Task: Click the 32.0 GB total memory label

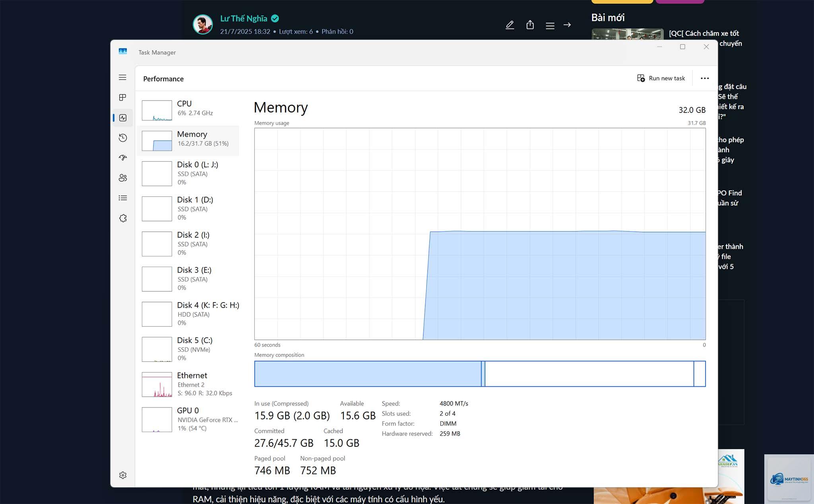Action: pyautogui.click(x=692, y=110)
